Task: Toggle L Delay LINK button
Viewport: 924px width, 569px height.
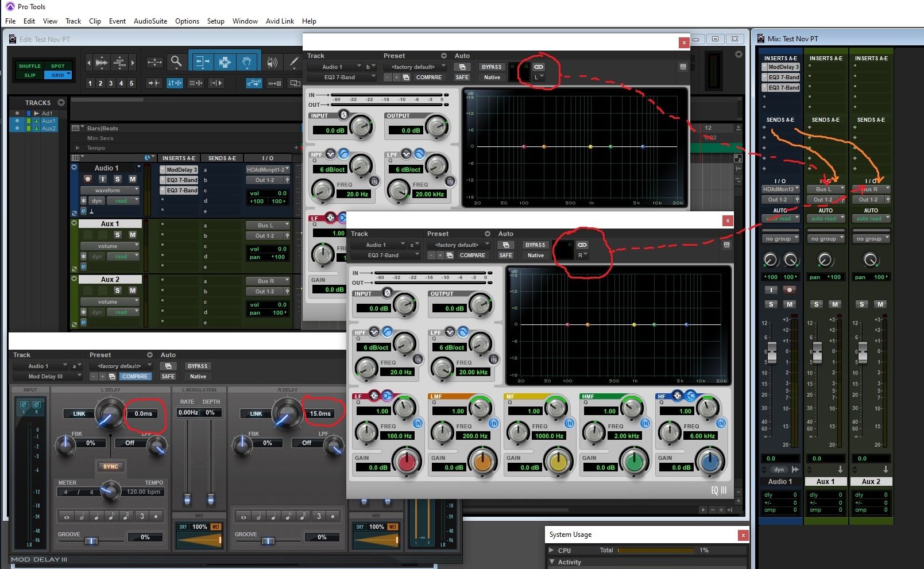Action: pos(79,413)
